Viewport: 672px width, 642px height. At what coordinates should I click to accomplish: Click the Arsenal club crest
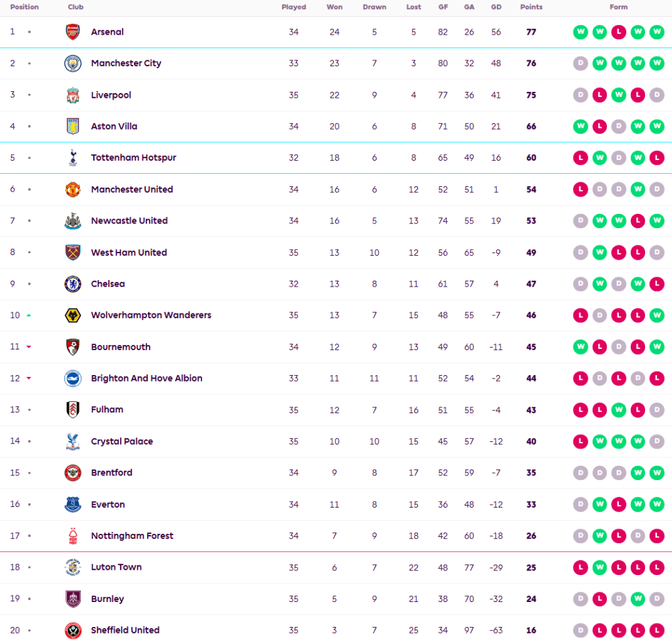[x=73, y=32]
